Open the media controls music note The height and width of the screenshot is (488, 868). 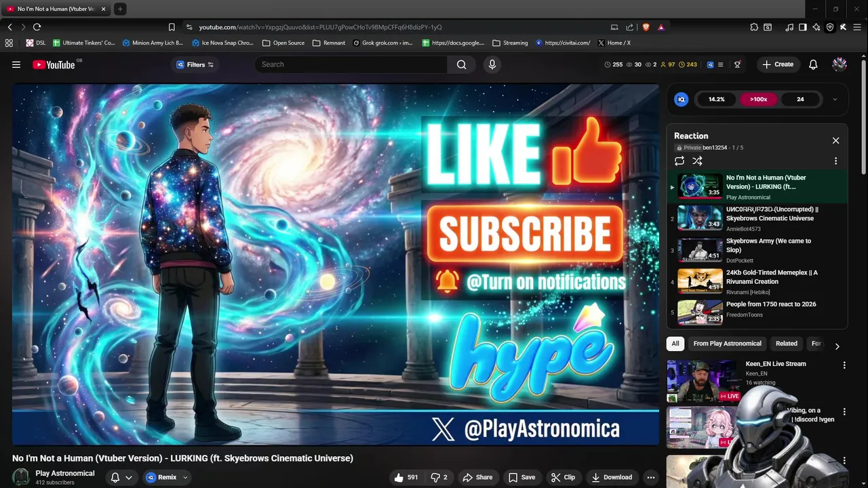(x=789, y=27)
